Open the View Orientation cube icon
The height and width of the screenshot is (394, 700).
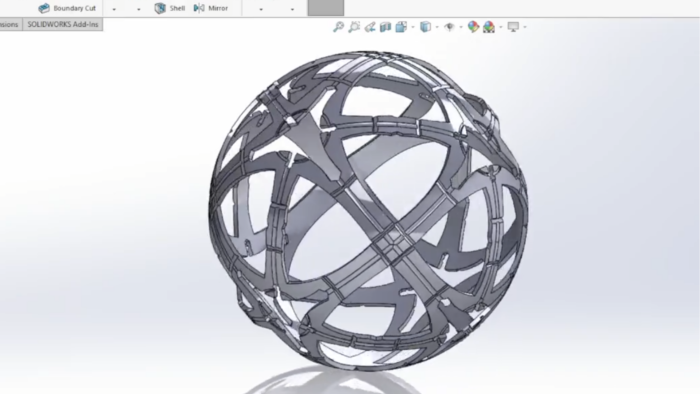pos(401,27)
